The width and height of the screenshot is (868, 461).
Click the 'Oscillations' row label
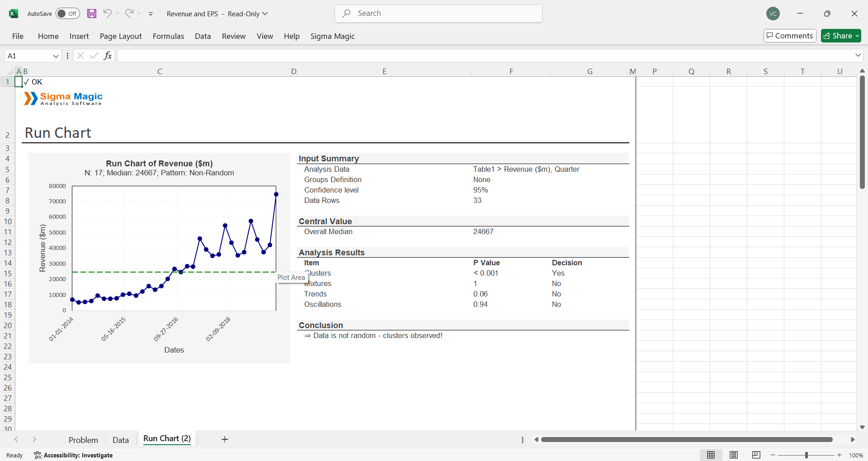click(323, 304)
